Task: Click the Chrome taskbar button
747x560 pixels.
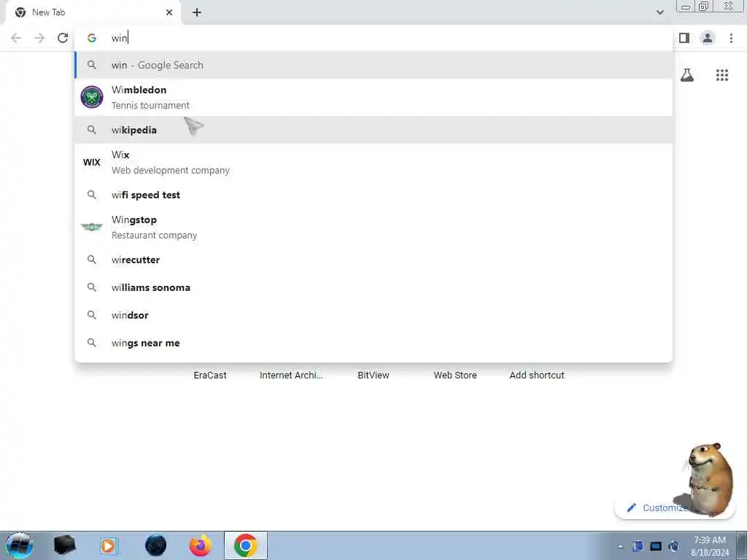Action: pos(246,545)
